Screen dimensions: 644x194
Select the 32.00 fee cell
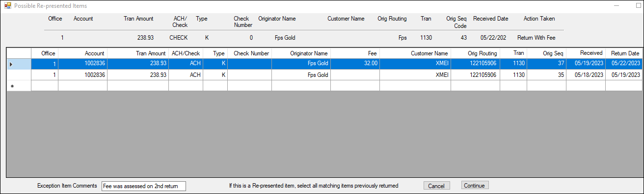point(355,64)
